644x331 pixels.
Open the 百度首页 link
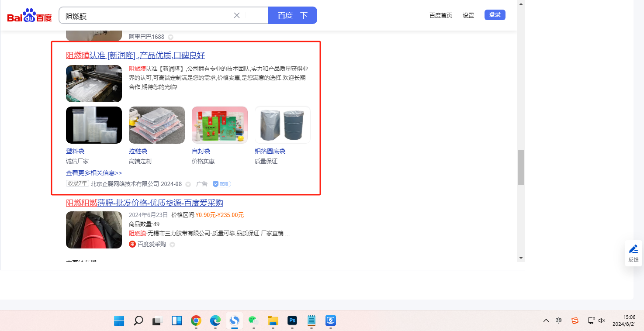click(441, 15)
